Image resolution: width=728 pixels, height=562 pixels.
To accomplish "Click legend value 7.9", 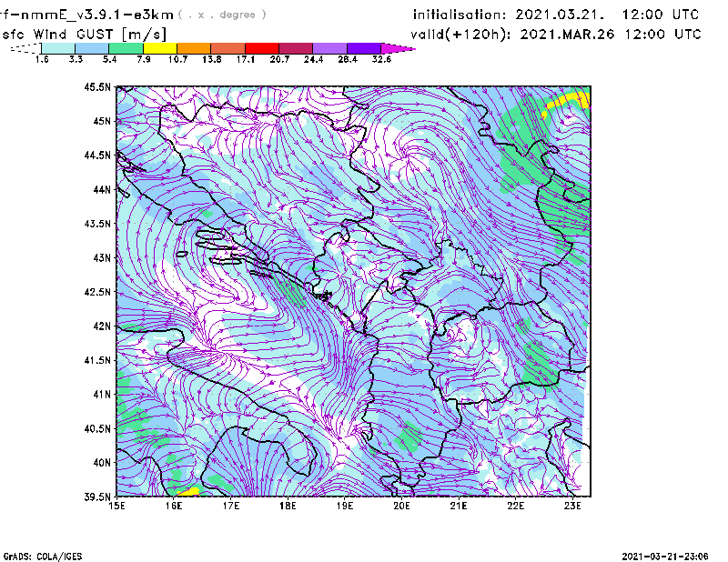I will [x=144, y=59].
